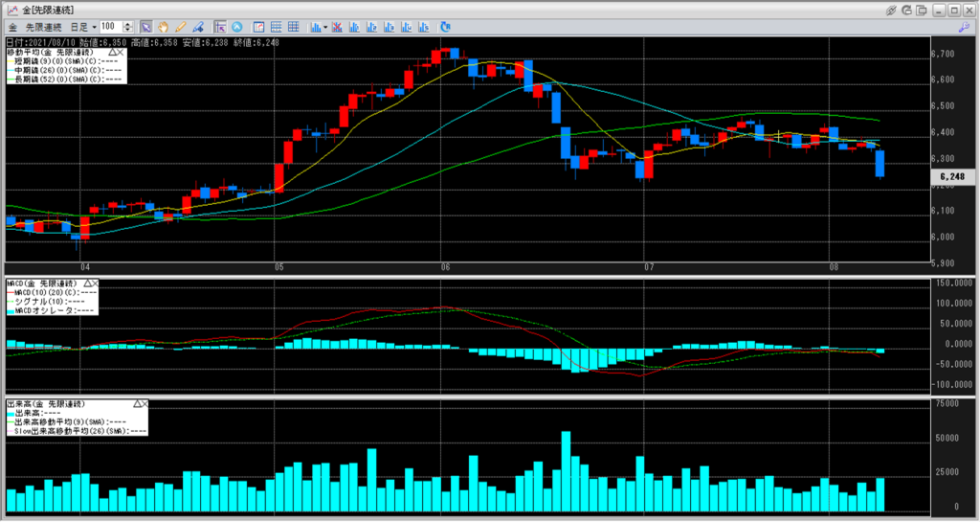Click the 08 month axis label
The width and height of the screenshot is (980, 522).
coord(834,267)
